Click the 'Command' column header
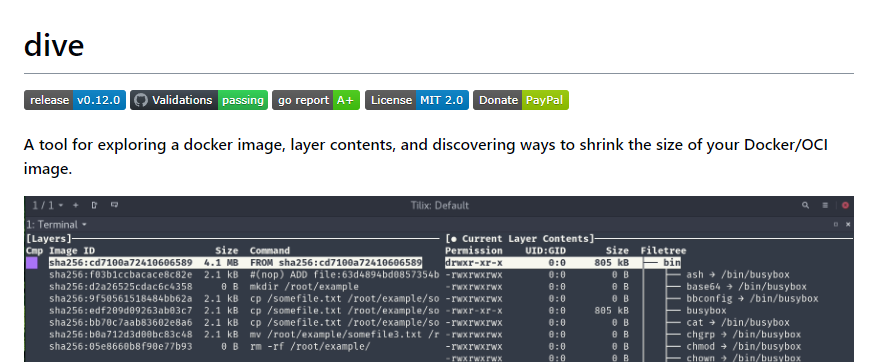The width and height of the screenshot is (874, 362). coord(270,251)
